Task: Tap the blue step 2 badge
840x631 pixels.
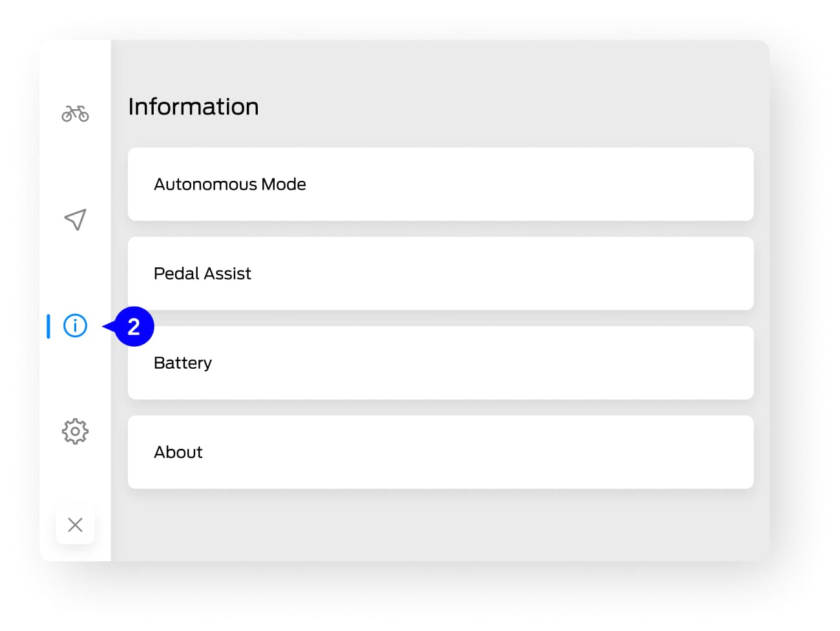Action: [134, 327]
